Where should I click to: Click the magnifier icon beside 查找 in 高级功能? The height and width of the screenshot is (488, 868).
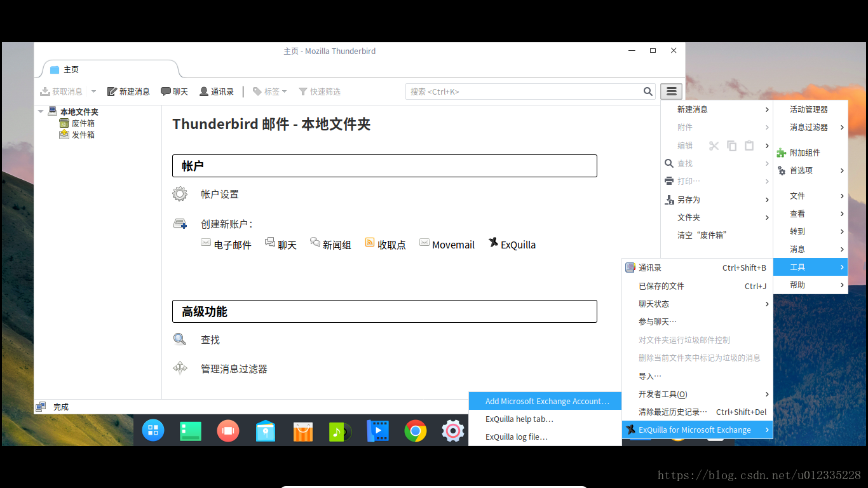(180, 339)
